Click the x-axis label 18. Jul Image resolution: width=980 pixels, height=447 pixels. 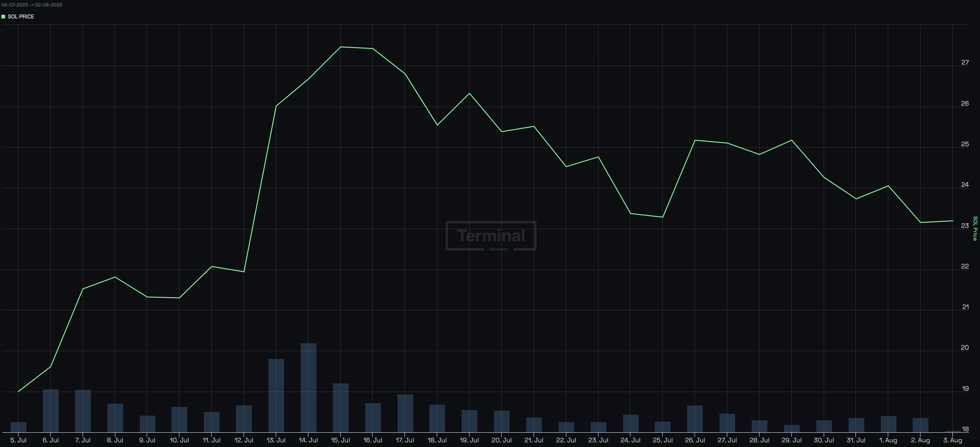(x=437, y=440)
